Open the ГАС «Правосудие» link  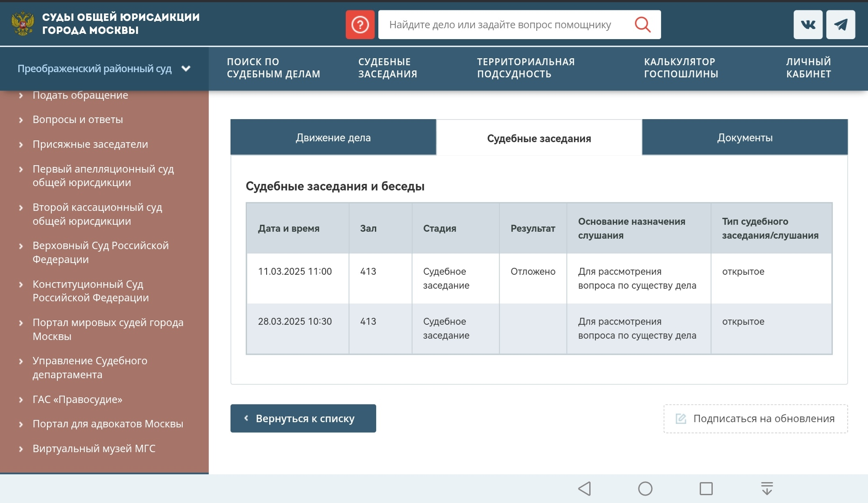(77, 400)
